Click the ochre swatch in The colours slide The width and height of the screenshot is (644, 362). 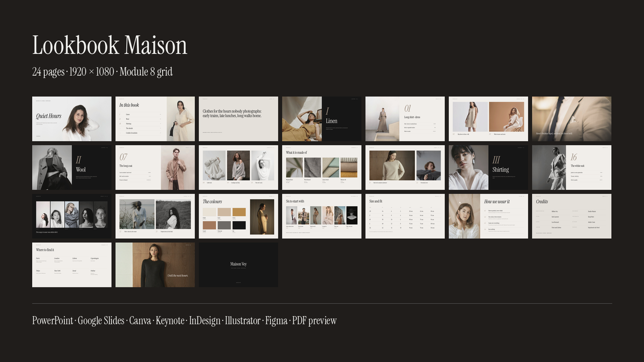pos(239,212)
